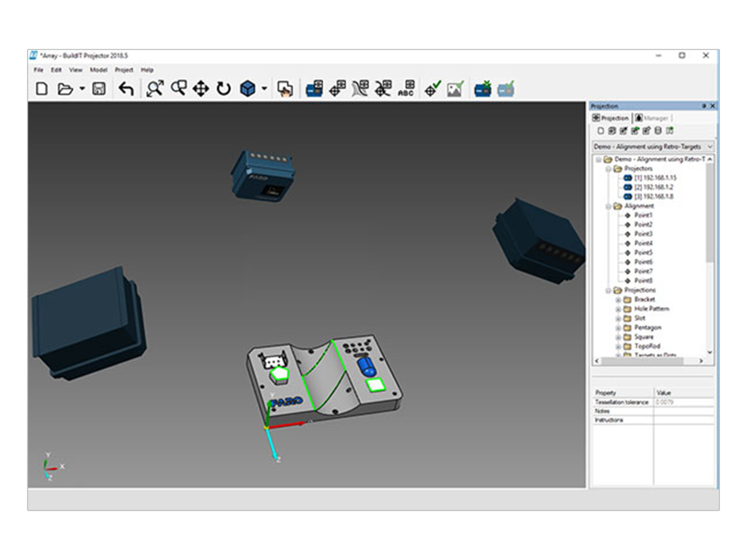Viewport: 747px width, 560px height.
Task: Open the arrow next to Open folder
Action: coord(82,89)
